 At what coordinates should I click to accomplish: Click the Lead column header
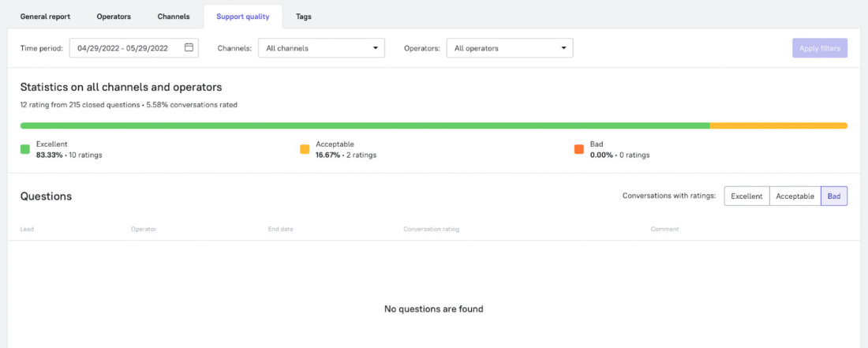[27, 229]
